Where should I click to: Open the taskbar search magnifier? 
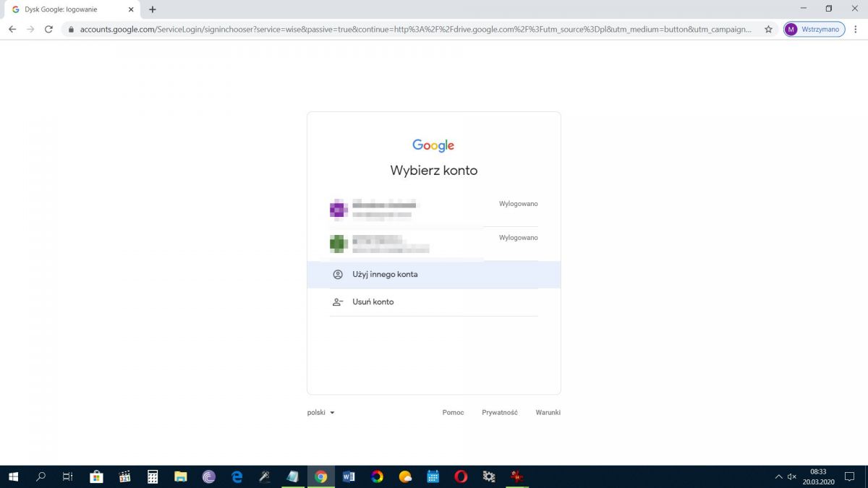tap(41, 476)
